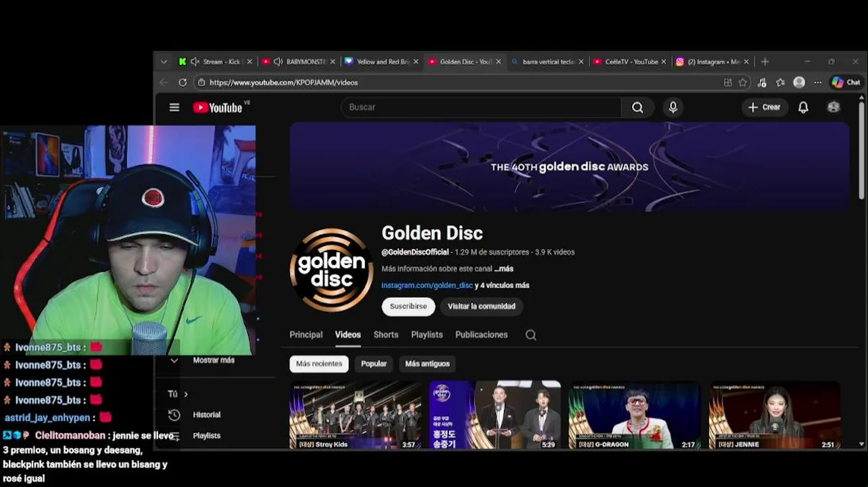Expand channel info via ...más
The image size is (868, 487).
click(504, 269)
